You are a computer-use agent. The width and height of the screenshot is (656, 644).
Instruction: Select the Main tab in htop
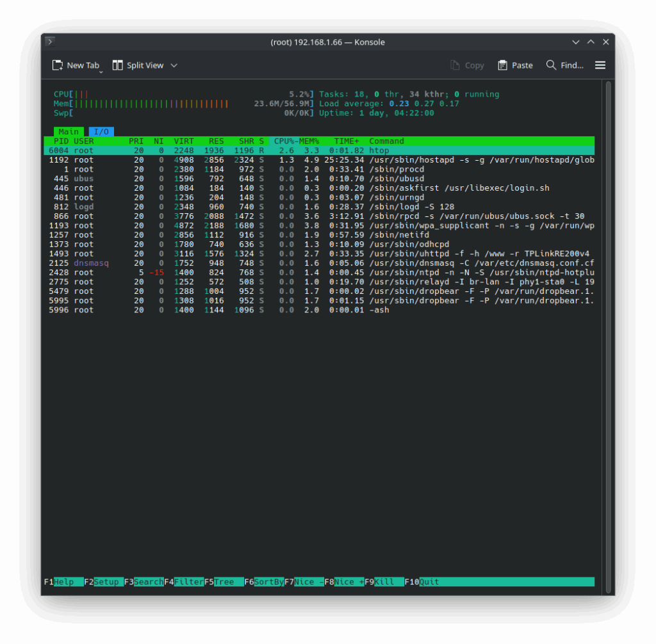69,132
